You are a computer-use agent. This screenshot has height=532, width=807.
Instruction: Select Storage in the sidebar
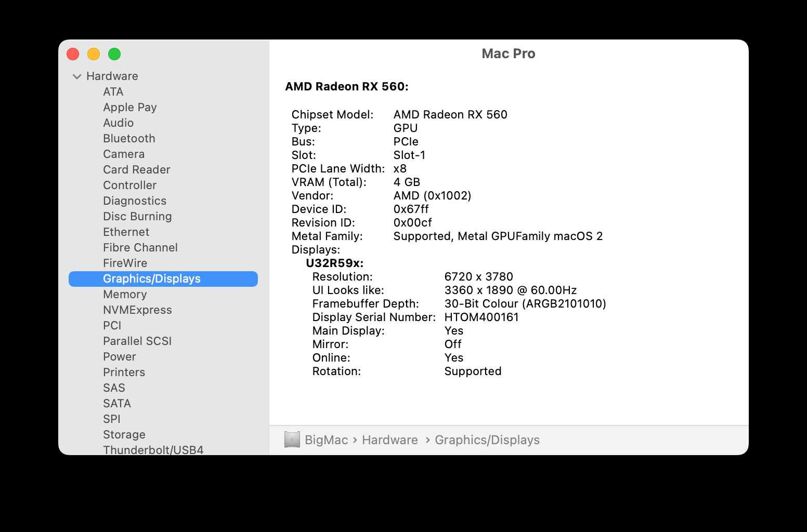(x=124, y=434)
